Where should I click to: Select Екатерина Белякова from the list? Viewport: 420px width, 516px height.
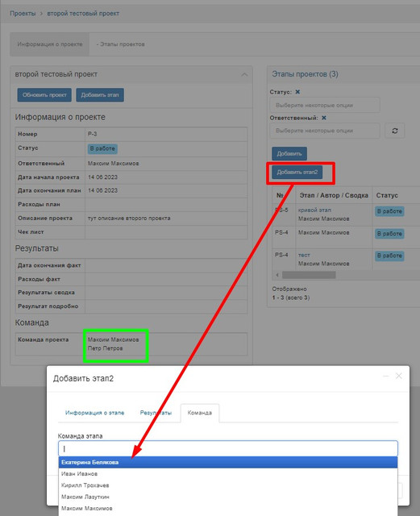(228, 462)
